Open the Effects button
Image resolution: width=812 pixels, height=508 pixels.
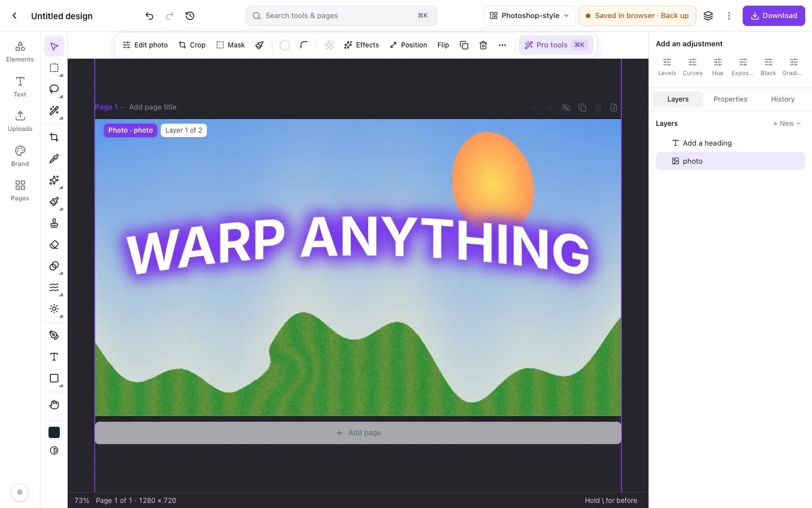click(x=361, y=45)
